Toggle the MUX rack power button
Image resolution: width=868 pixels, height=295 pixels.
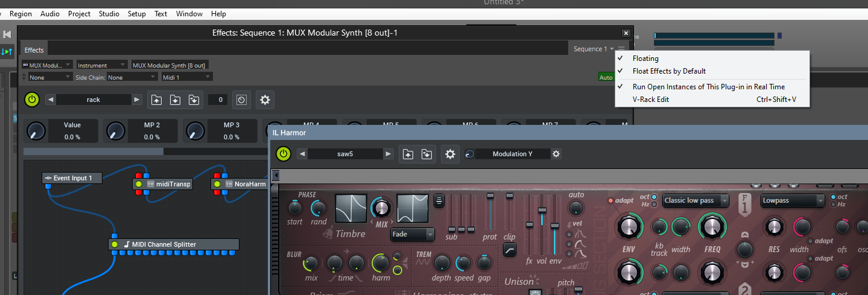pos(32,100)
